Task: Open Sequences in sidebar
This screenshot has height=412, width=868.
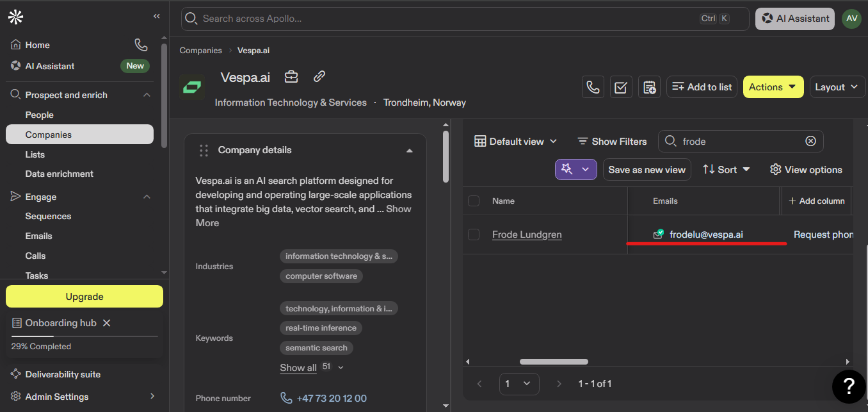Action: 48,216
